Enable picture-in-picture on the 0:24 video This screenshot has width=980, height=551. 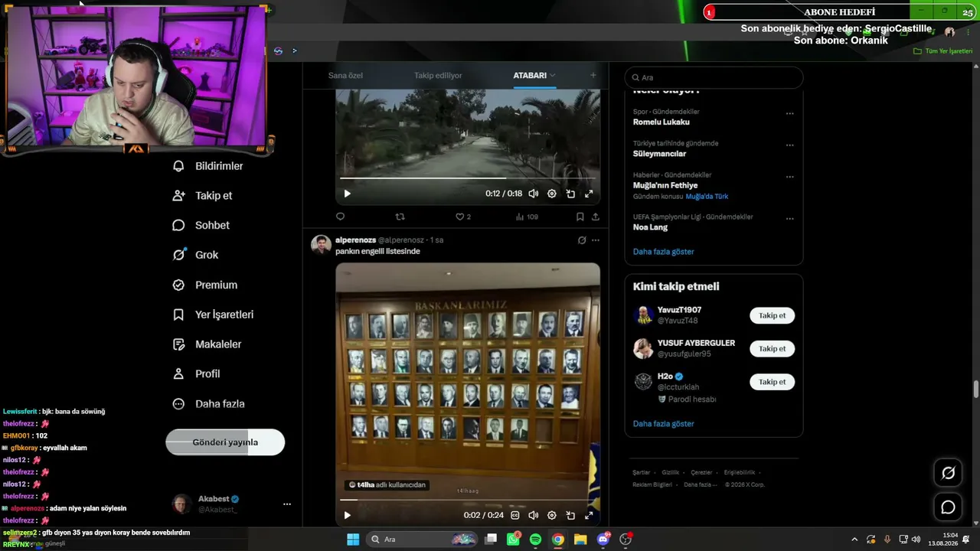click(x=570, y=515)
